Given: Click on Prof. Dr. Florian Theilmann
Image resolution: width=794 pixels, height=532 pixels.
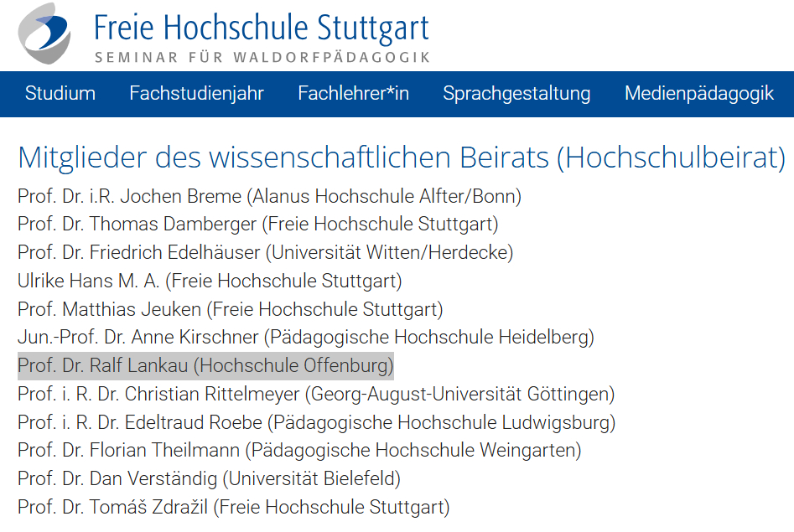Looking at the screenshot, I should pos(298,451).
